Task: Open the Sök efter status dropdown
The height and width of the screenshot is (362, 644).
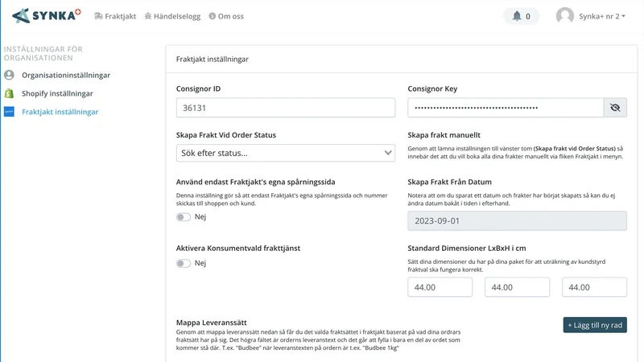Action: pyautogui.click(x=286, y=153)
